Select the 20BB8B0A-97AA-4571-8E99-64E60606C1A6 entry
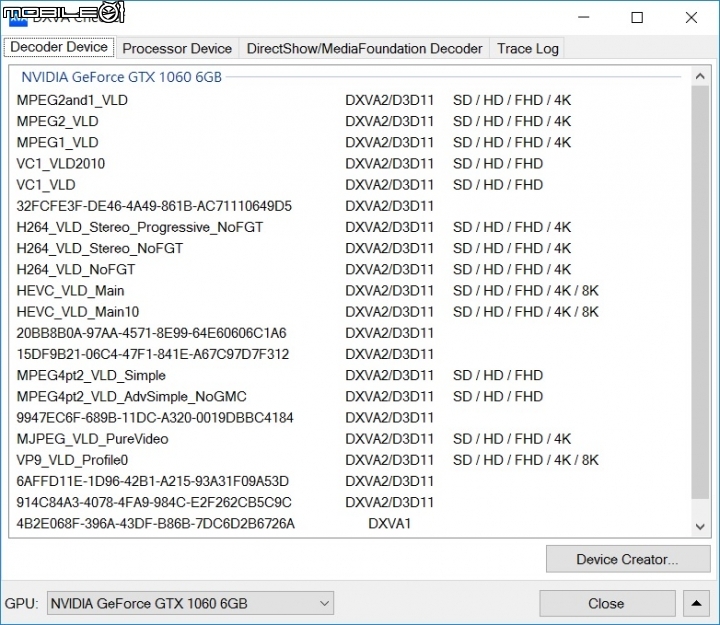Viewport: 720px width, 625px height. pos(349,333)
